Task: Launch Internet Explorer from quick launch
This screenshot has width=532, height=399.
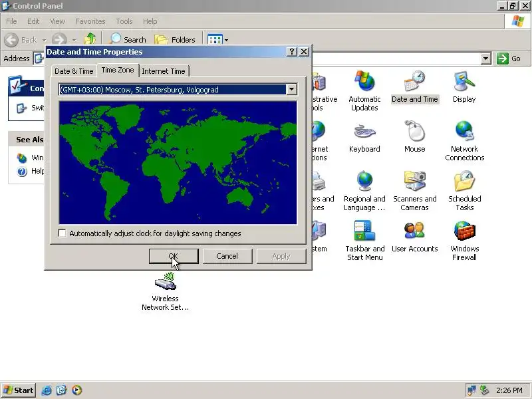Action: coord(47,390)
